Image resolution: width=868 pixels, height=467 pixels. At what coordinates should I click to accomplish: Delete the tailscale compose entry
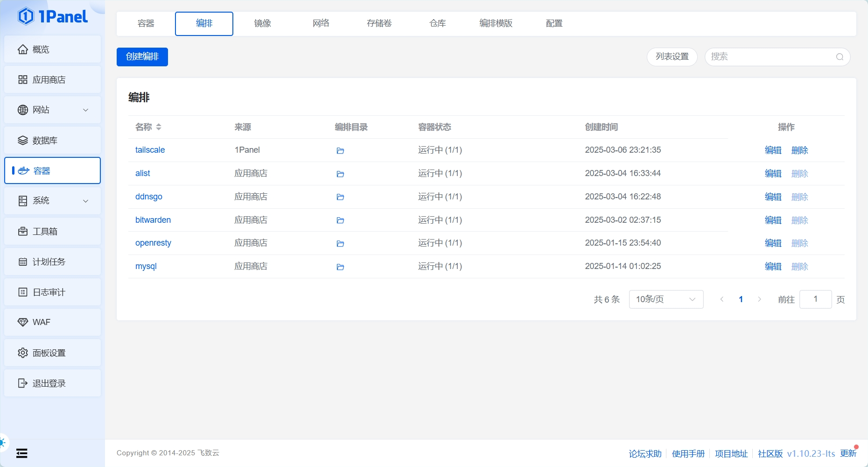799,150
